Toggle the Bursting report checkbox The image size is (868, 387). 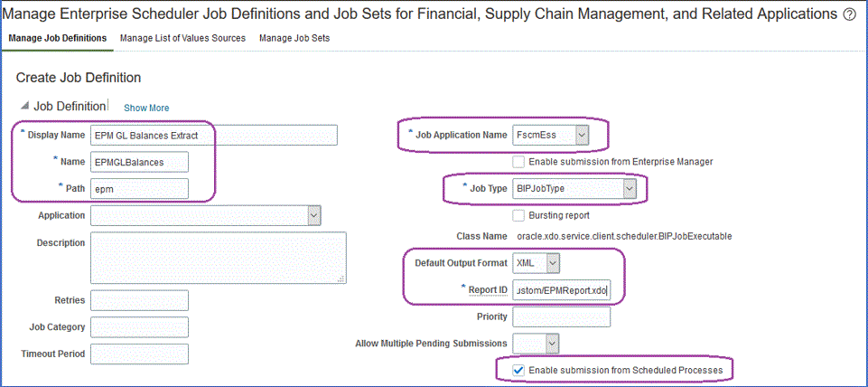coord(518,215)
